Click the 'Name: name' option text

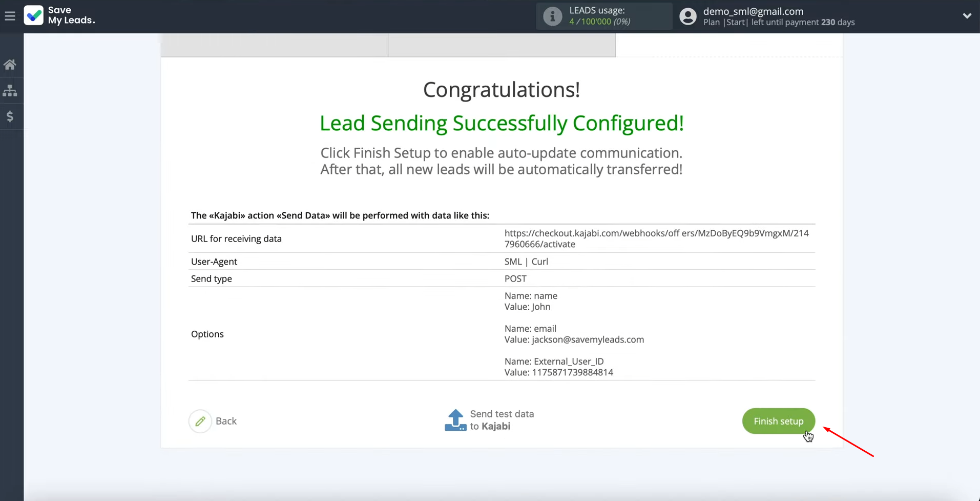[x=531, y=296]
